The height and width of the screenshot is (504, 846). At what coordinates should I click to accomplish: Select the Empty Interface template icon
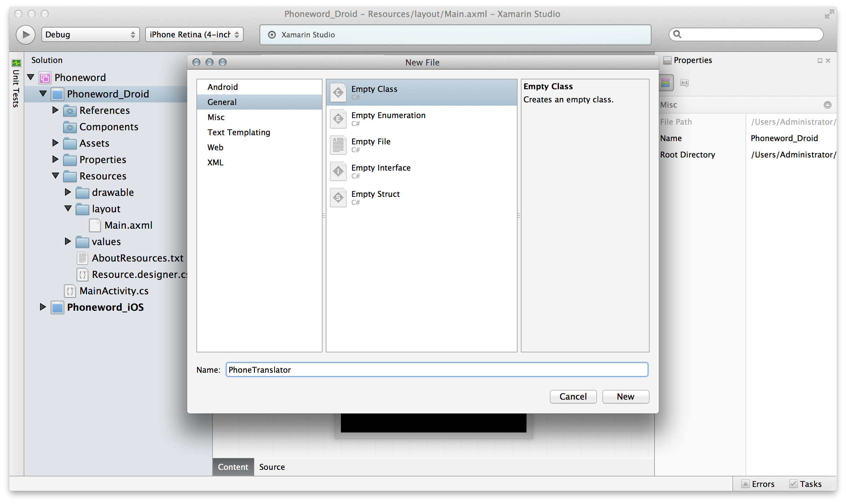click(x=338, y=172)
